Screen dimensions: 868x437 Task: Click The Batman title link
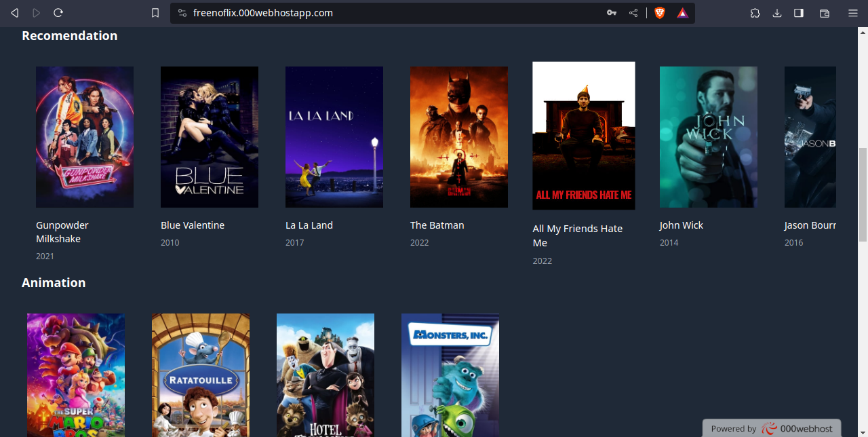tap(437, 225)
